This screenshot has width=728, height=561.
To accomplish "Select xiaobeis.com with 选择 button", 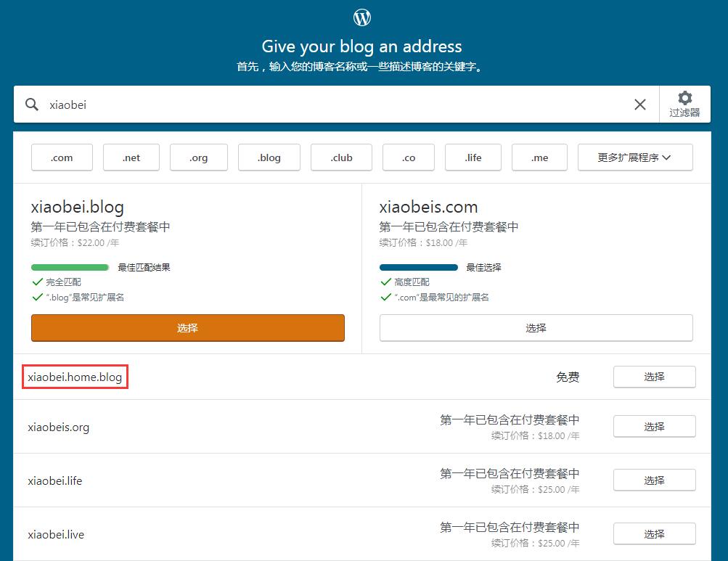I will pos(536,328).
